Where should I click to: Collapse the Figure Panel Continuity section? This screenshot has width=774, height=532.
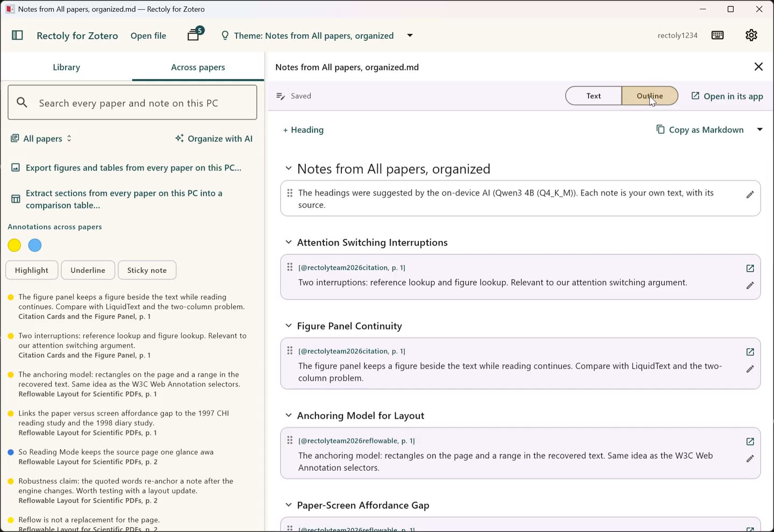[x=288, y=326]
